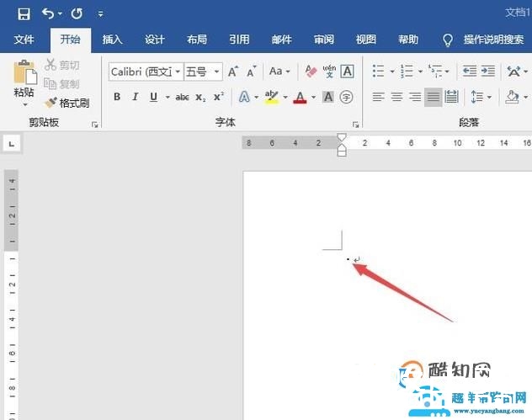Open the 帮助 tab
Viewport: 532px width, 420px height.
click(x=408, y=40)
